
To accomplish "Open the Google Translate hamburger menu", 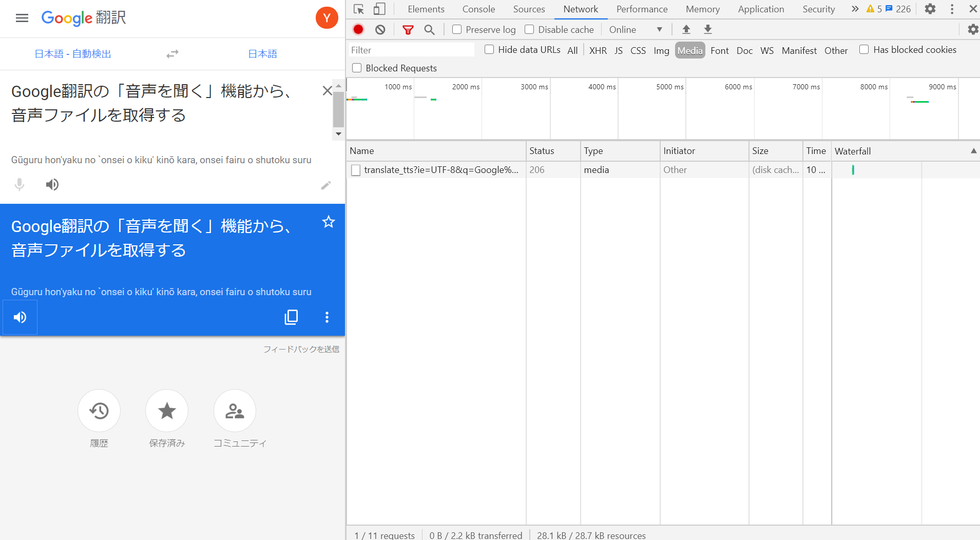I will (x=22, y=18).
